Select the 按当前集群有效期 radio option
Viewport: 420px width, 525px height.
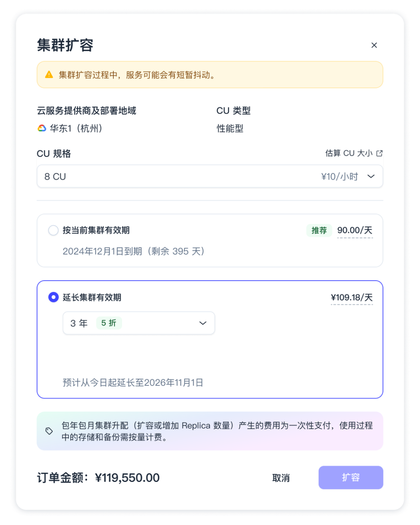(53, 231)
